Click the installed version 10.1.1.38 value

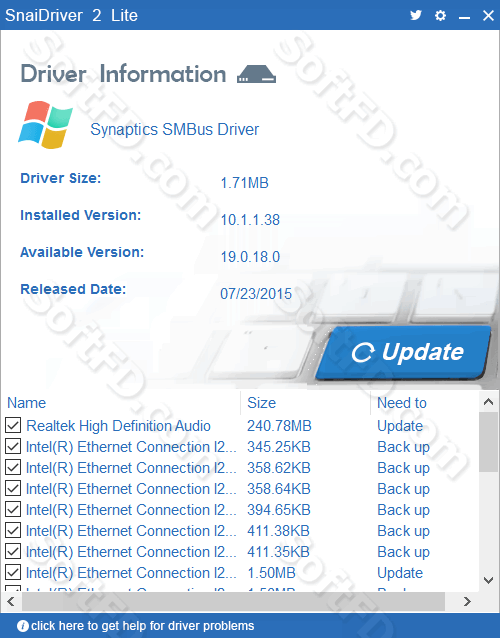[250, 220]
